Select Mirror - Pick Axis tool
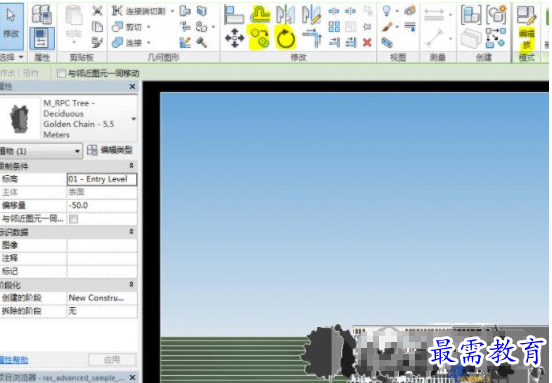 click(285, 14)
